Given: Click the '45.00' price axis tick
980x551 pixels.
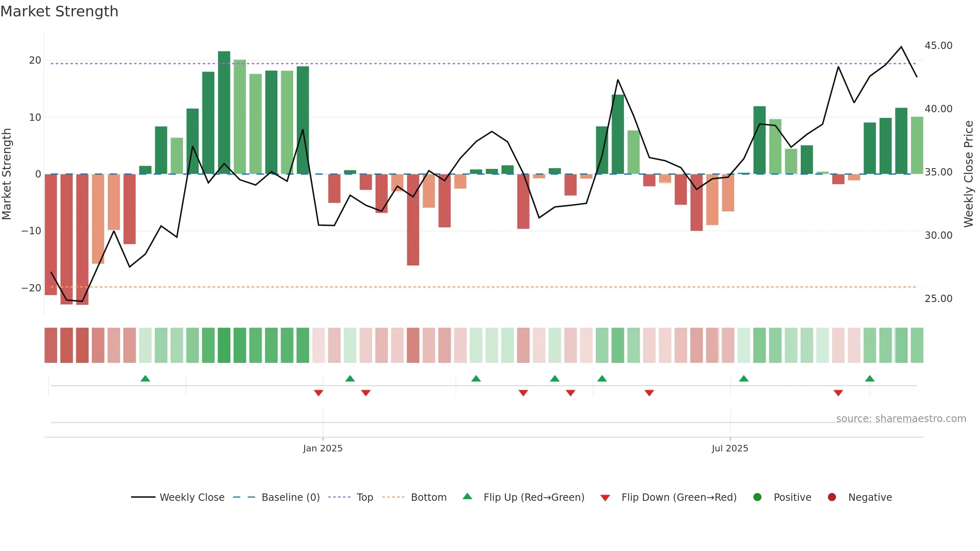Looking at the screenshot, I should tap(938, 46).
